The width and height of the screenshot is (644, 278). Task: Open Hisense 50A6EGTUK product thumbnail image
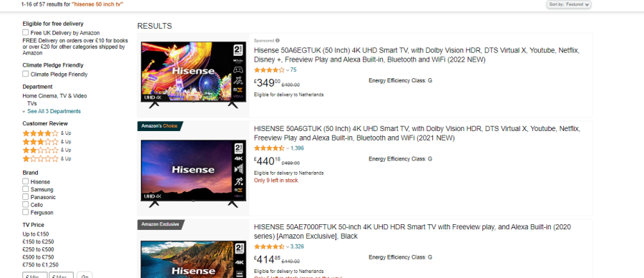click(x=193, y=75)
